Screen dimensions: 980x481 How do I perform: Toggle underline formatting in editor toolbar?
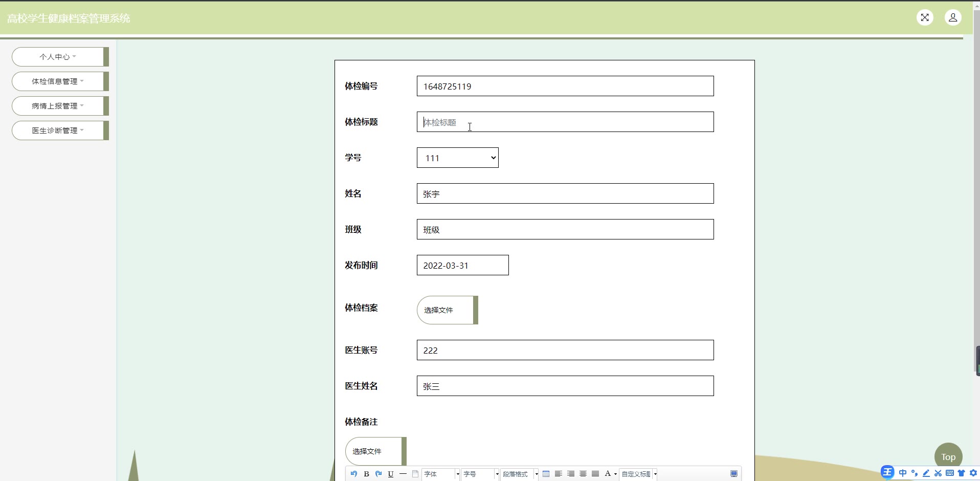point(391,474)
